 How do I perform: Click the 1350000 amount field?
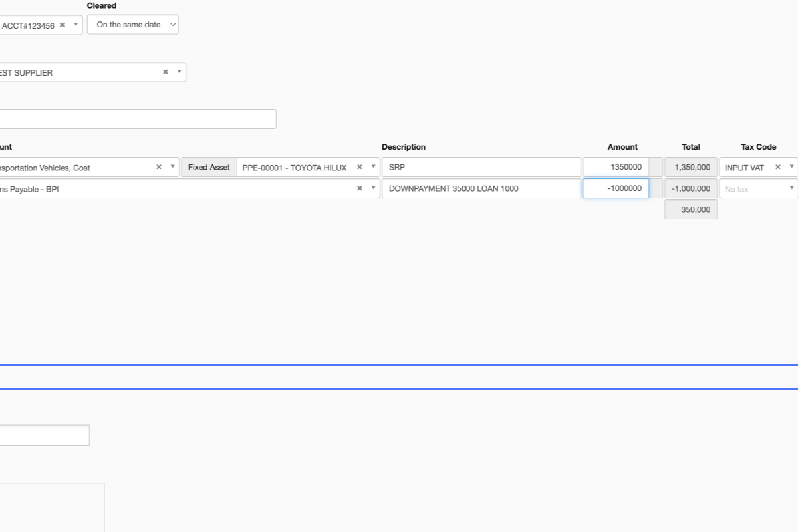coord(616,168)
